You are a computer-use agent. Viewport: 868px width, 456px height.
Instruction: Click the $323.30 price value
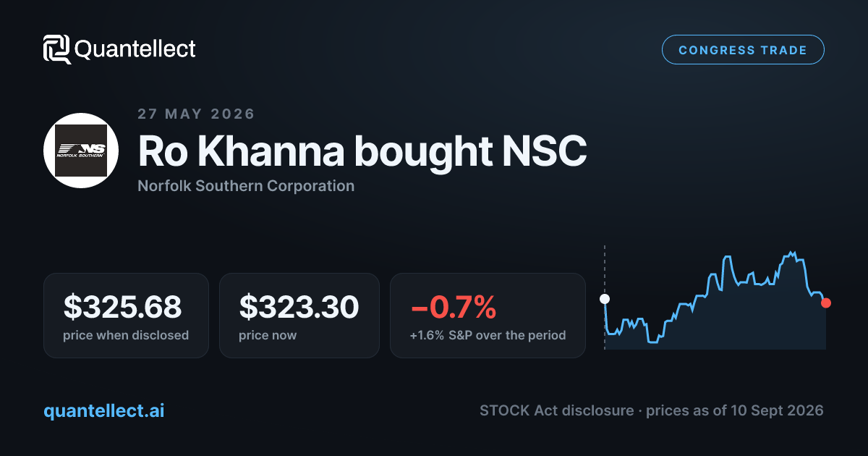click(x=299, y=307)
